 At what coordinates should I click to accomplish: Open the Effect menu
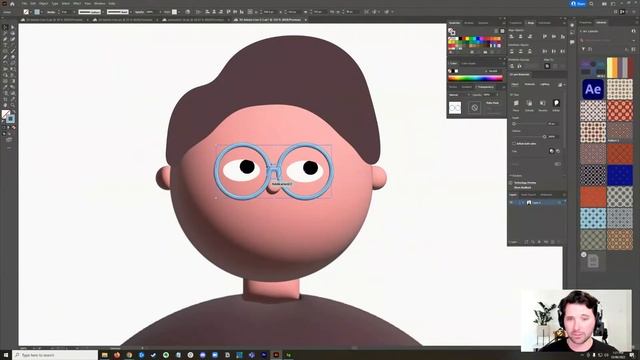click(77, 4)
